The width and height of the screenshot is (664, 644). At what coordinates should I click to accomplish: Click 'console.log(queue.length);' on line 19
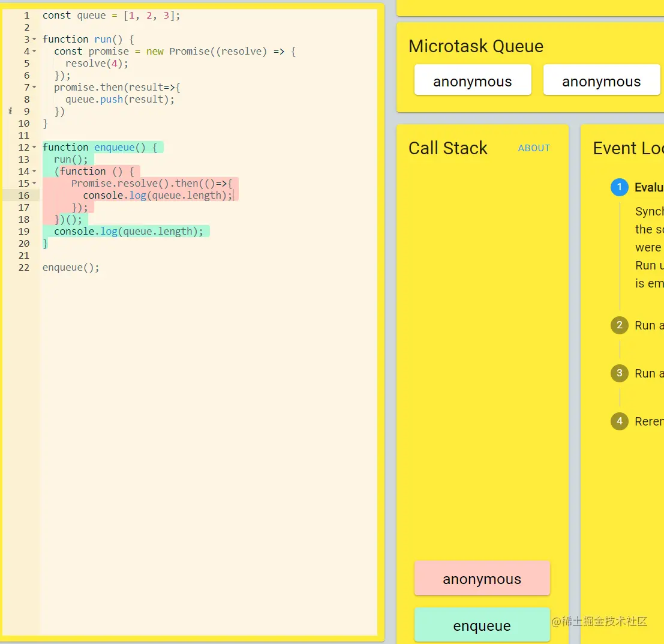pos(129,232)
